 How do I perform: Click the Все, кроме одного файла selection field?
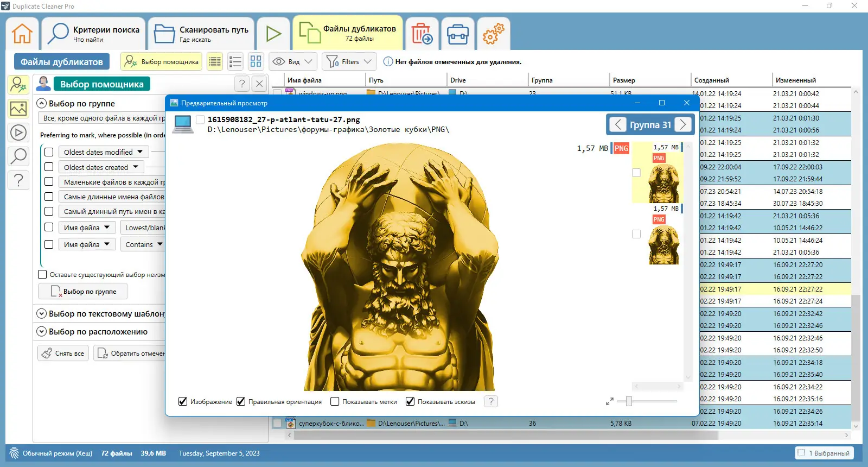pyautogui.click(x=102, y=118)
